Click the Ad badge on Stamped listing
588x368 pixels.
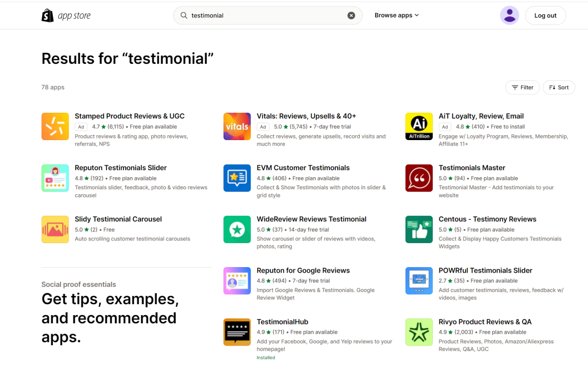tap(81, 127)
